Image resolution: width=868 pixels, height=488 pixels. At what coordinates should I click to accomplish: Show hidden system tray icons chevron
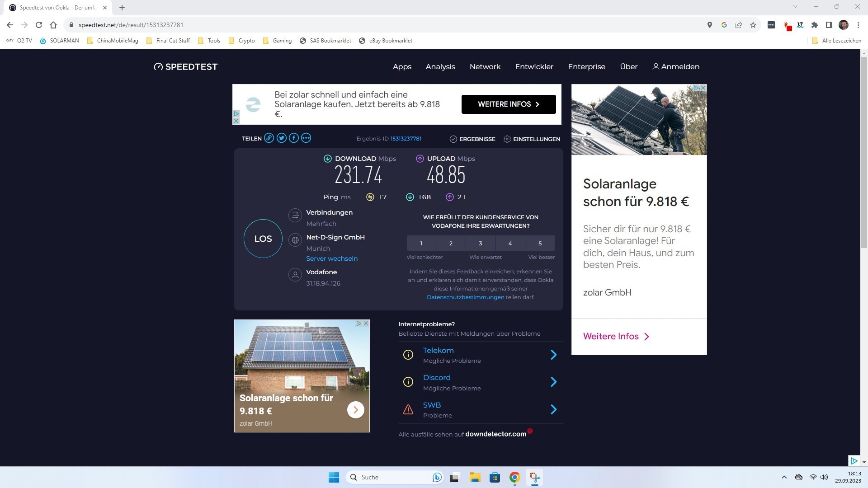(x=784, y=477)
